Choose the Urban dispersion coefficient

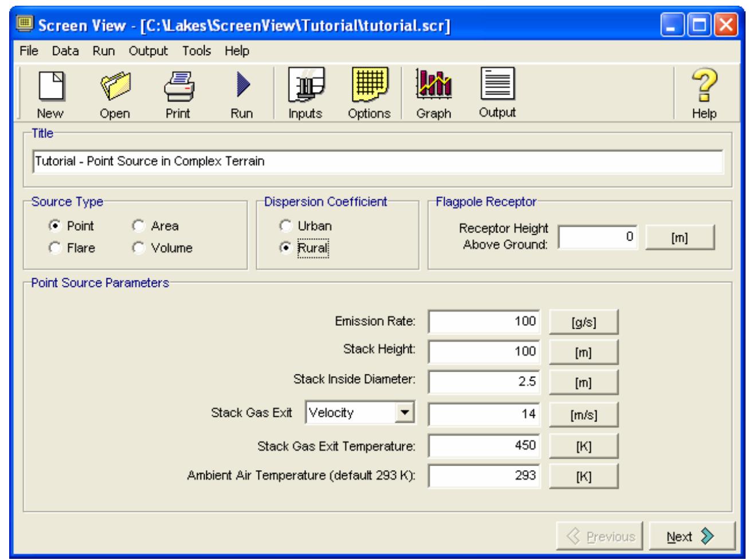click(286, 226)
